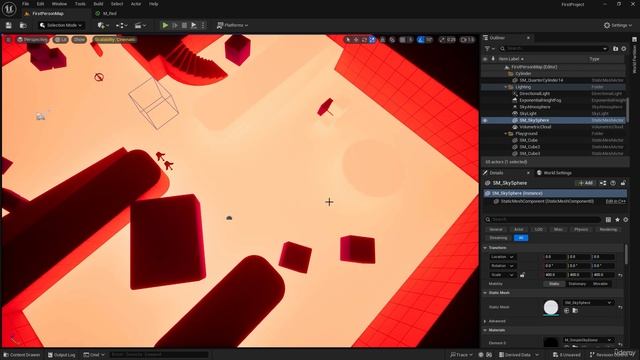Choose the Rotate tool in viewport

tap(364, 40)
